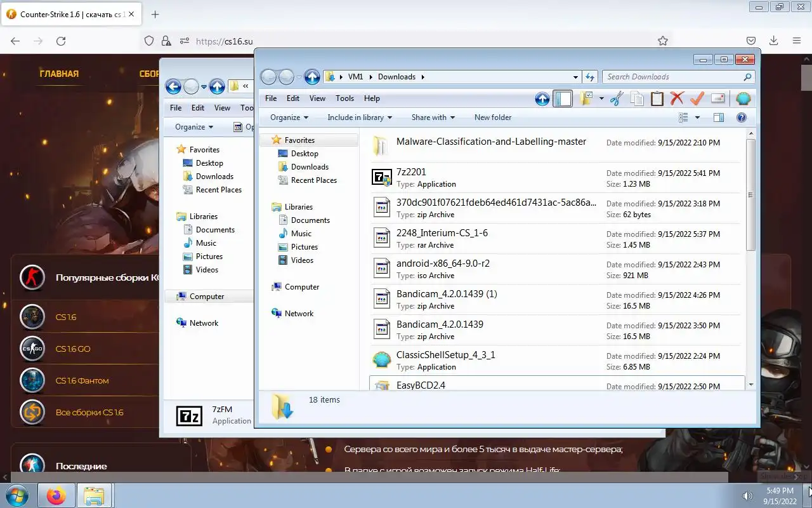
Task: Click the blue Up arrow beside address bar
Action: [x=312, y=77]
